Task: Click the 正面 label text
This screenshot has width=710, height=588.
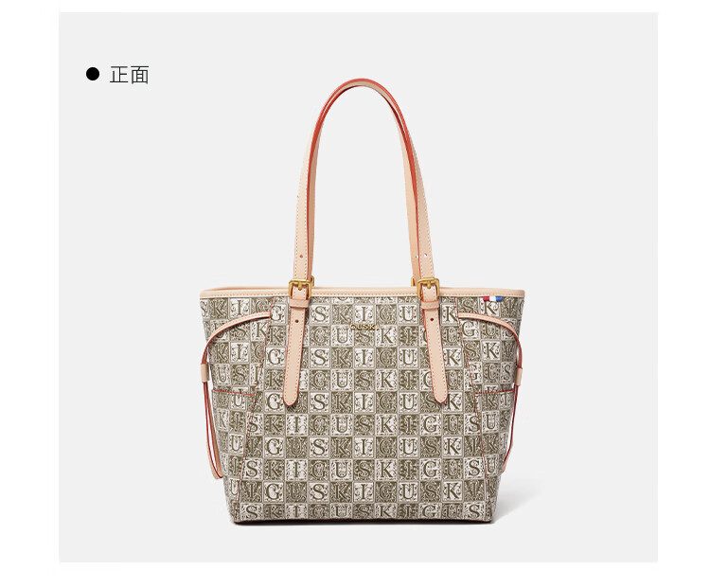Action: click(129, 74)
